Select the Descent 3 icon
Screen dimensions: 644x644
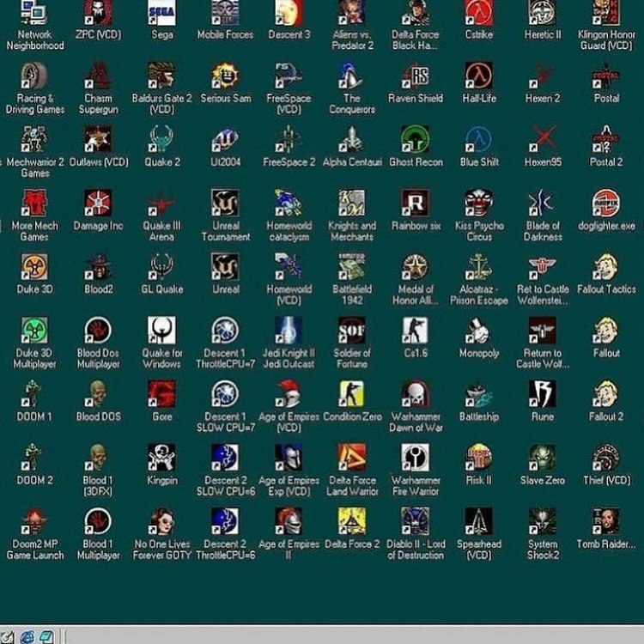click(289, 12)
